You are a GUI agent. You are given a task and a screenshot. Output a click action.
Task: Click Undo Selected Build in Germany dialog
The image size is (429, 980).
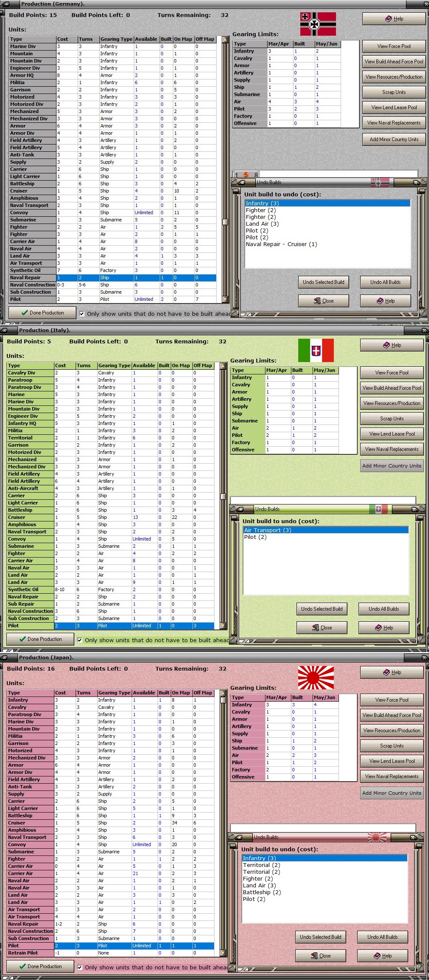323,282
